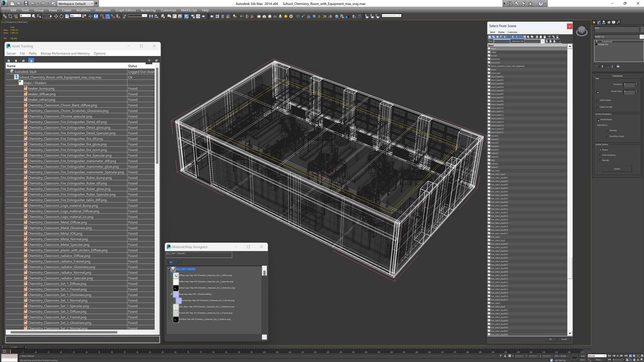Open the Graph Editors menu
644x362 pixels.
click(126, 10)
